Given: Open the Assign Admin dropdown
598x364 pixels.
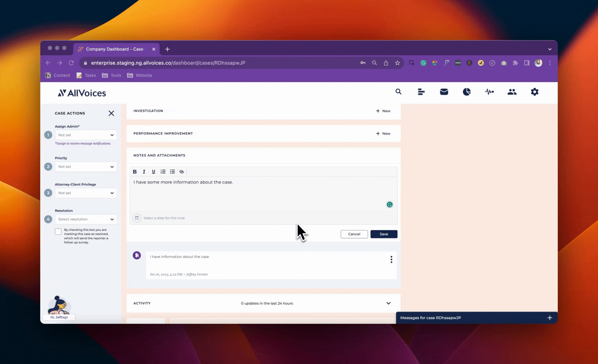Looking at the screenshot, I should pyautogui.click(x=86, y=135).
